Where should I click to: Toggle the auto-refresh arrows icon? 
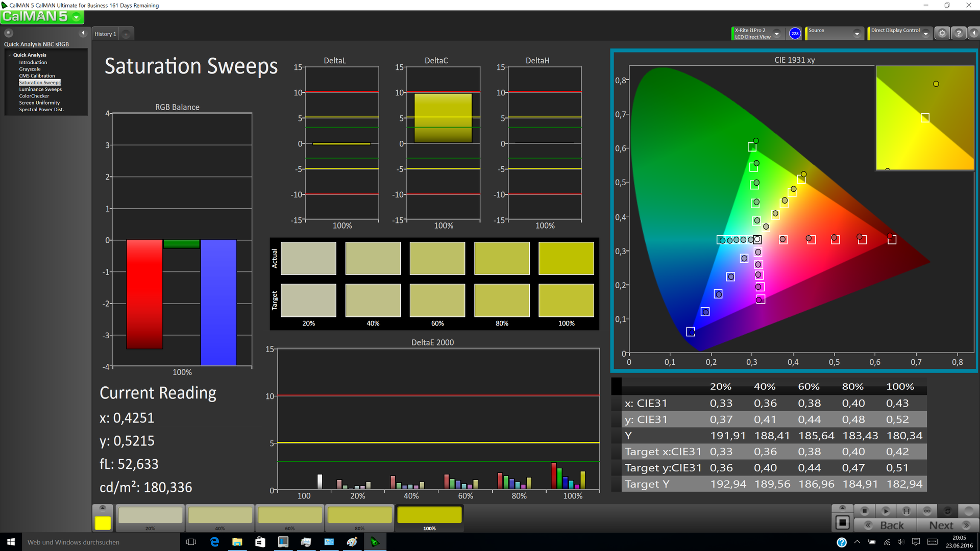[948, 511]
